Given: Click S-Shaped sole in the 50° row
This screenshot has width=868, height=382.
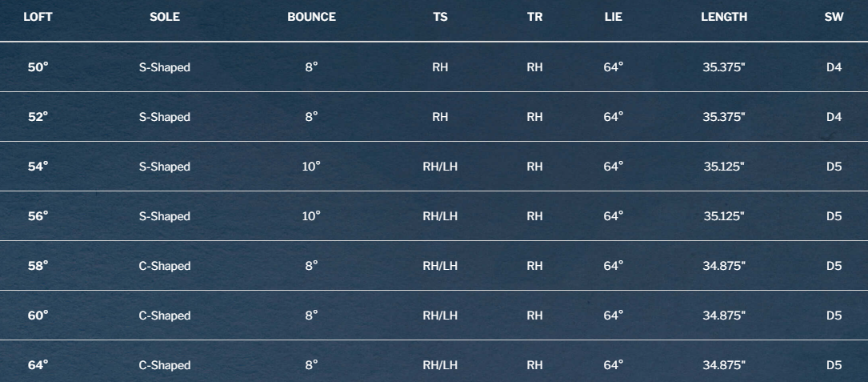Looking at the screenshot, I should 165,67.
